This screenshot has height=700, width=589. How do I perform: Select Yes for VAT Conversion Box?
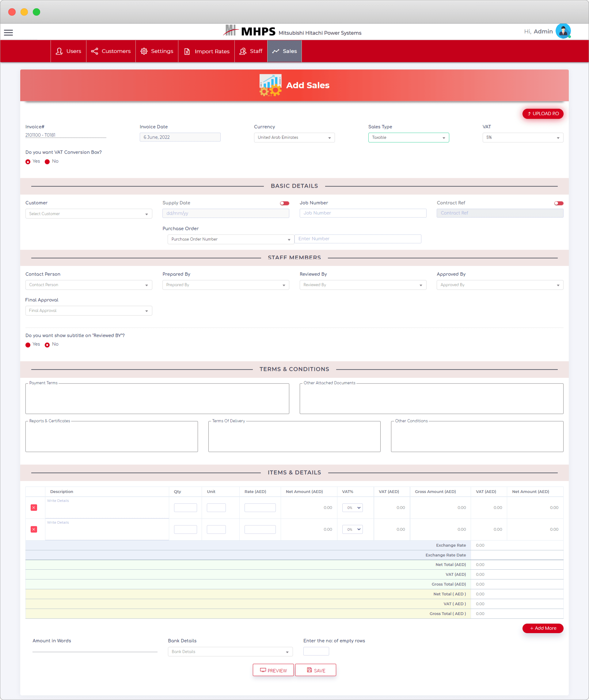(x=28, y=162)
